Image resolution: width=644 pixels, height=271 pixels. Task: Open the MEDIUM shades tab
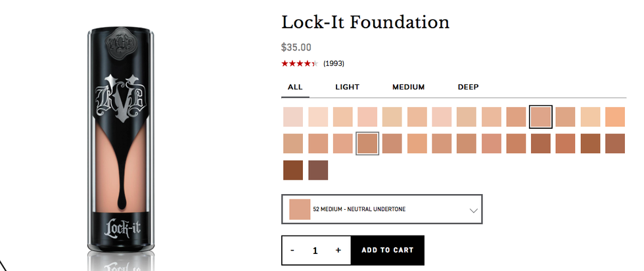tap(408, 87)
